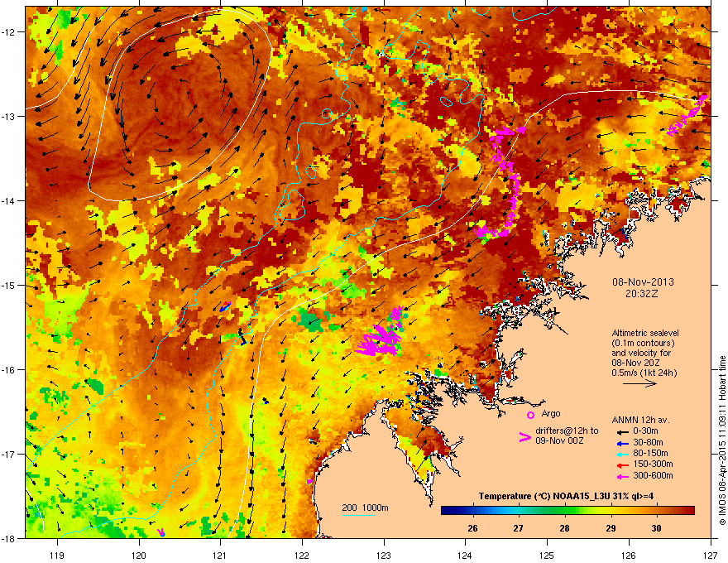Click the '(0.1m contours)' caption line
728x563 pixels.
pos(643,344)
